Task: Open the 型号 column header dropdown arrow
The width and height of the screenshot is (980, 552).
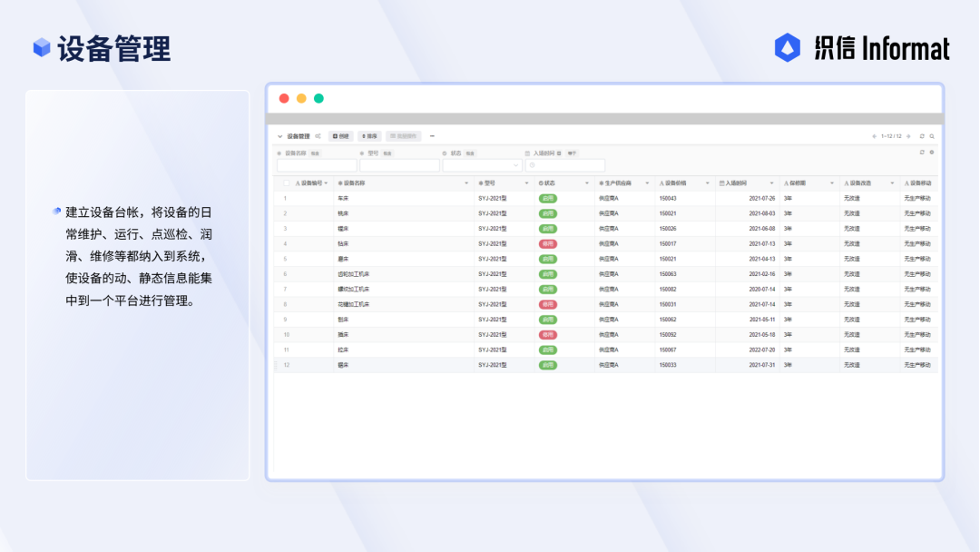Action: coord(526,183)
